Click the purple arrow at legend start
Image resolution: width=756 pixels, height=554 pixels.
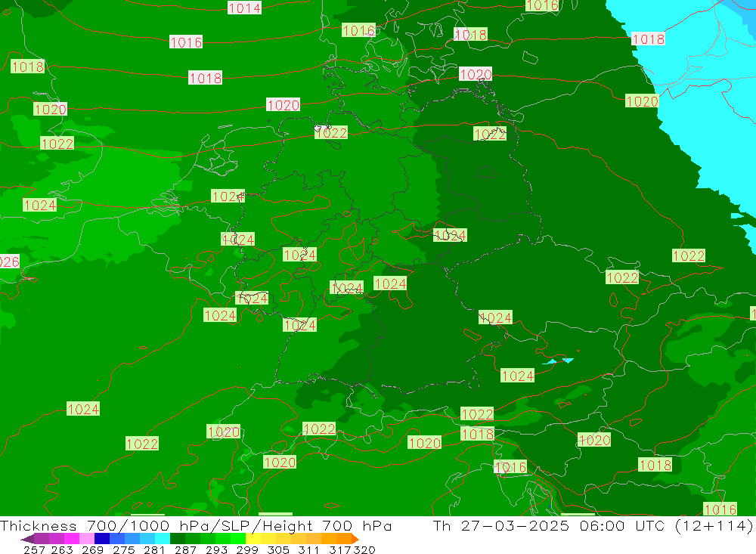click(x=27, y=539)
